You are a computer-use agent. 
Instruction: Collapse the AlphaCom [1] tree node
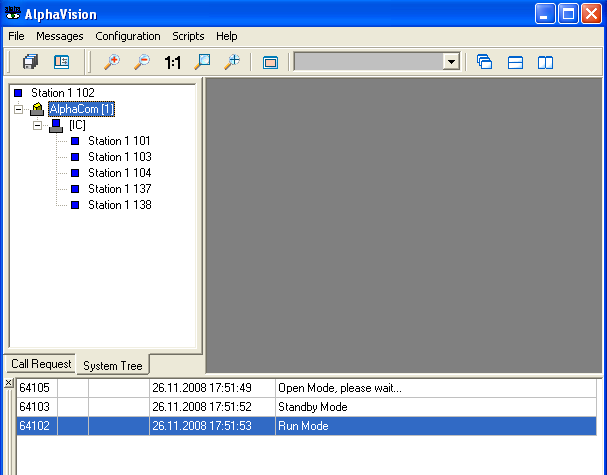click(x=19, y=109)
